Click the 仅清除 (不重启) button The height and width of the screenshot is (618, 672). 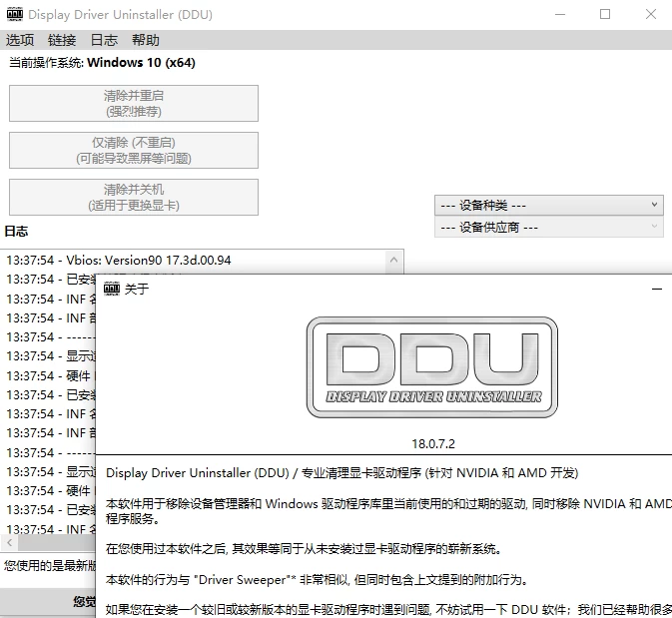click(134, 150)
